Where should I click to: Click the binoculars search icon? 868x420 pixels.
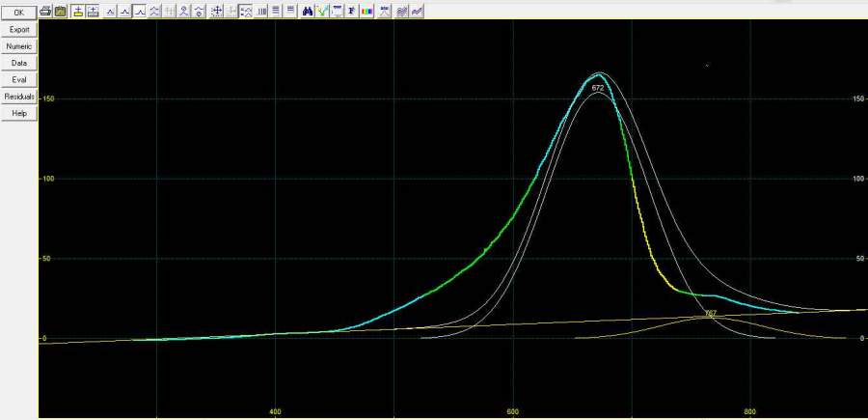[307, 11]
